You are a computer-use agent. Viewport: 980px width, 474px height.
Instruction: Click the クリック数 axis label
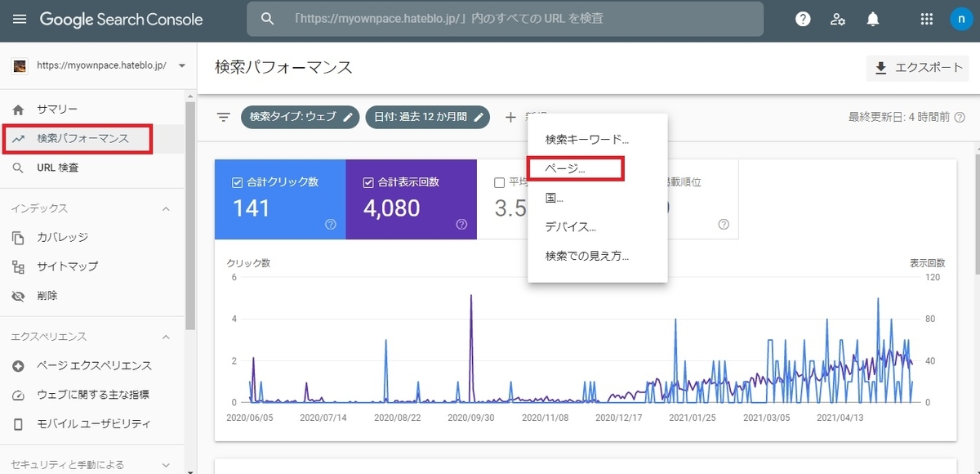248,263
